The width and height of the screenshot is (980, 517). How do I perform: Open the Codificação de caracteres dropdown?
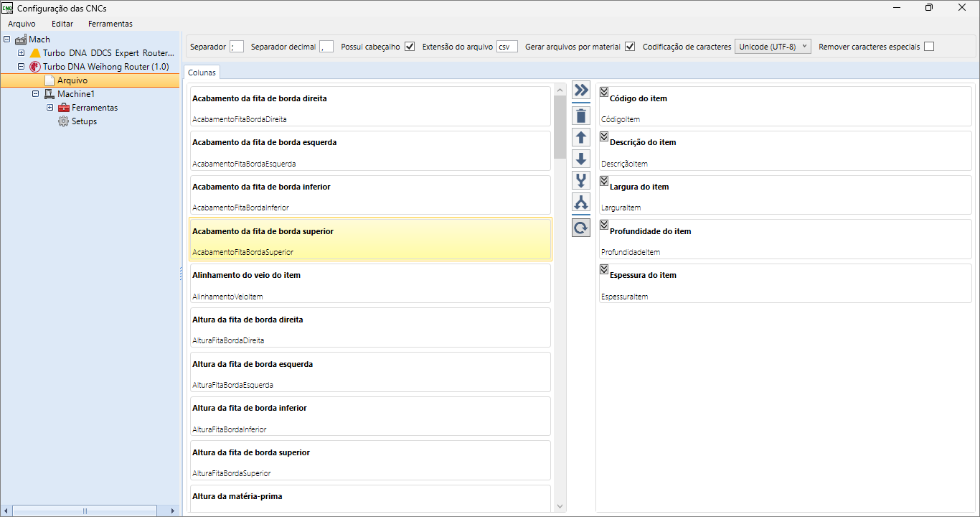click(x=773, y=47)
